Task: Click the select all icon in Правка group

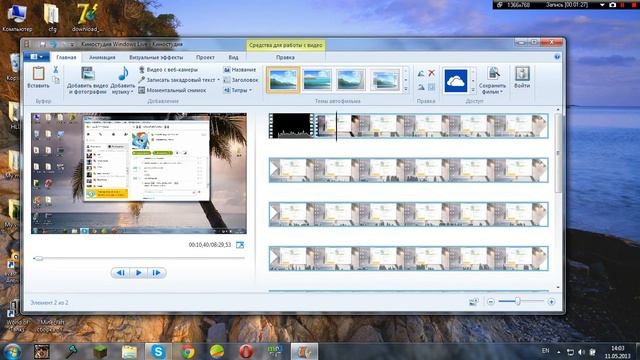Action: coord(431,87)
